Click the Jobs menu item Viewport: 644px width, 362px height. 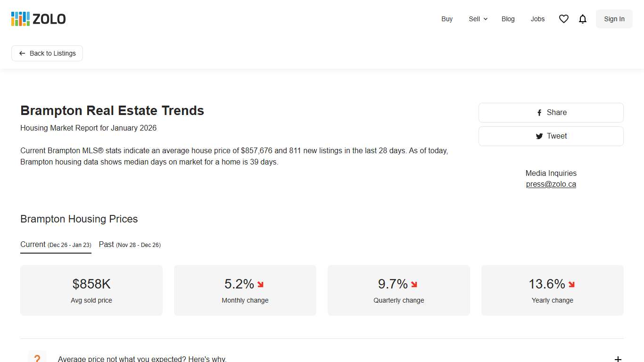tap(537, 19)
